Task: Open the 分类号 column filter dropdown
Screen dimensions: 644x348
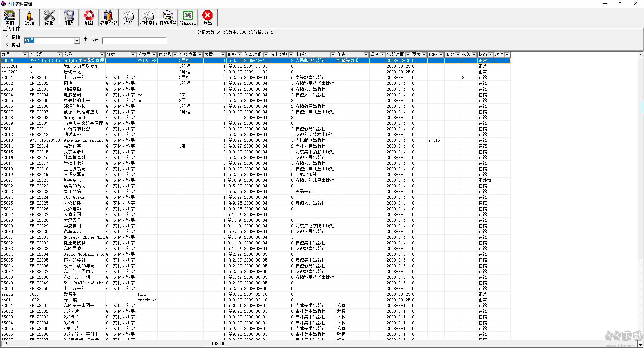Action: tap(154, 55)
